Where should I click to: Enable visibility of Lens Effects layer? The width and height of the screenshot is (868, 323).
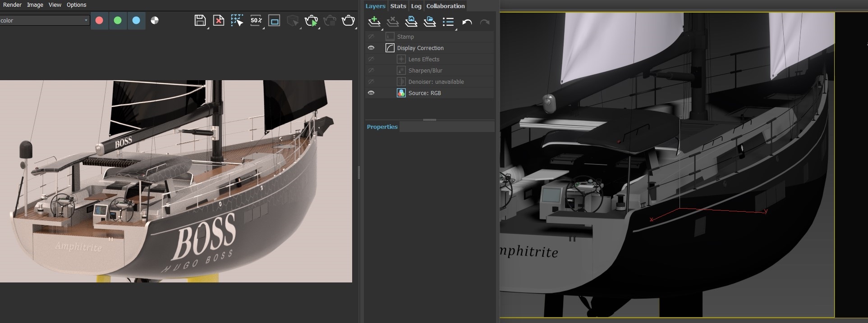(x=371, y=59)
